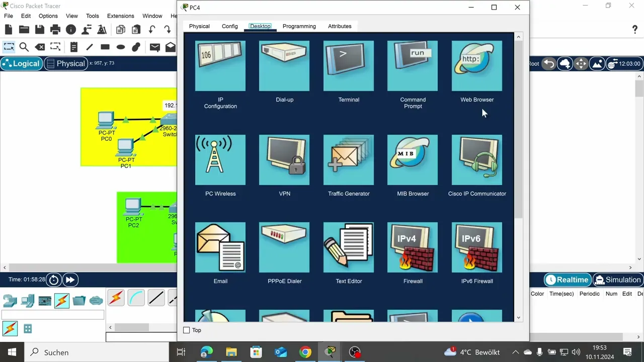Select the Delete tool
The image size is (644, 362).
point(40,47)
